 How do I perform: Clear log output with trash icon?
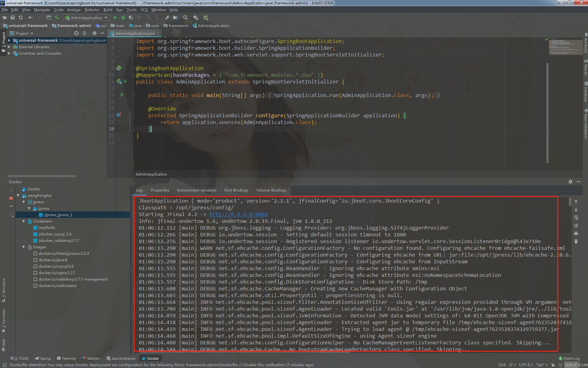(576, 242)
